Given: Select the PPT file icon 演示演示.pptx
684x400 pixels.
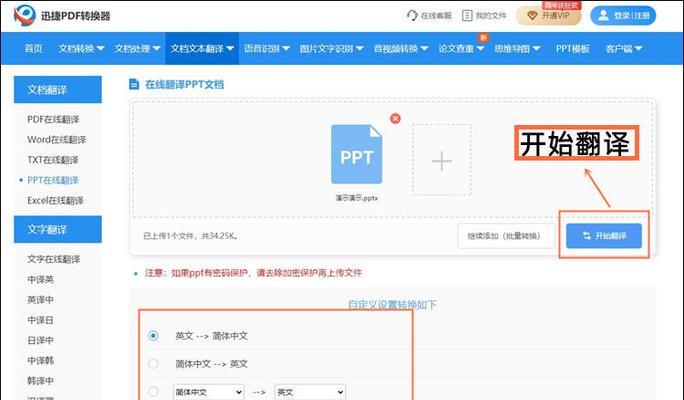Looking at the screenshot, I should point(356,154).
